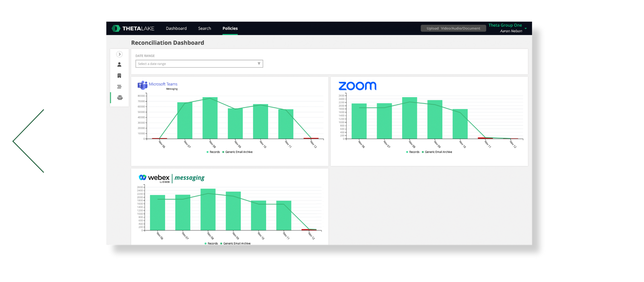Image resolution: width=644 pixels, height=282 pixels.
Task: Open the building icon in the sidebar
Action: click(119, 76)
